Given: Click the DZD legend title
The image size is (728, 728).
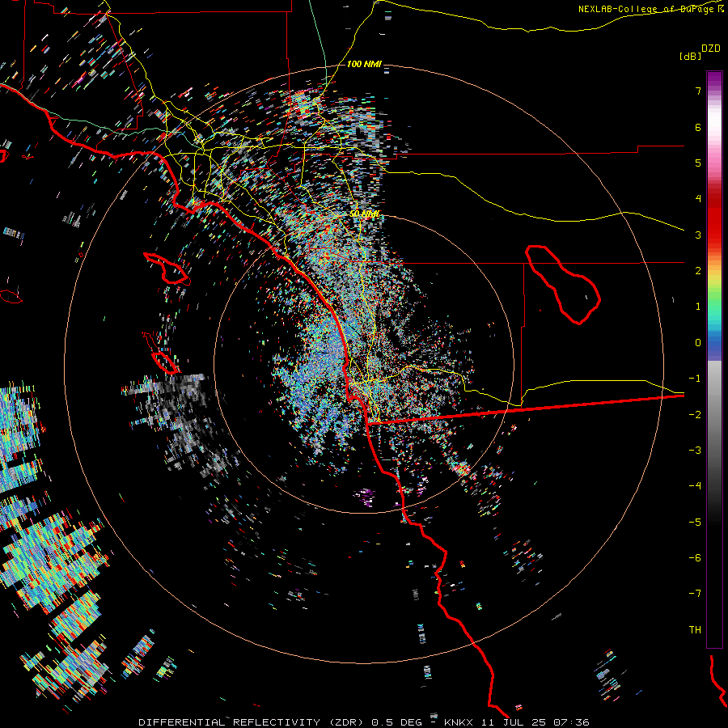Looking at the screenshot, I should (x=710, y=49).
